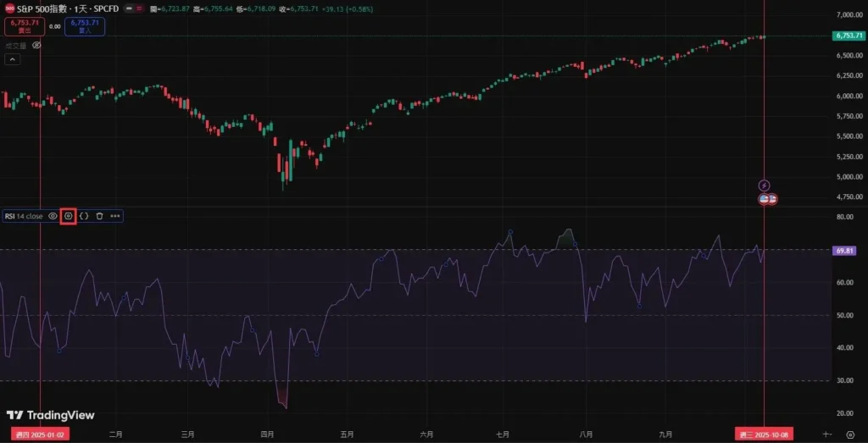Screen dimensions: 868x443
Task: Click the lightning bolt event marker
Action: pyautogui.click(x=764, y=186)
